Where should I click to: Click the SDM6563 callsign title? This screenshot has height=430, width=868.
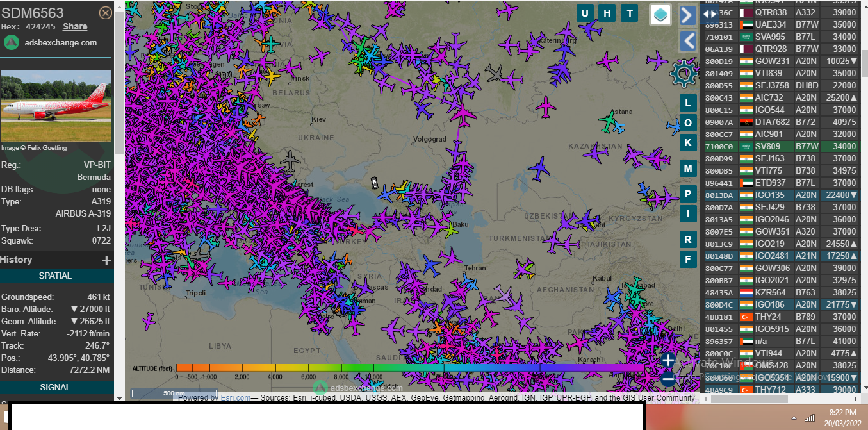pos(33,13)
